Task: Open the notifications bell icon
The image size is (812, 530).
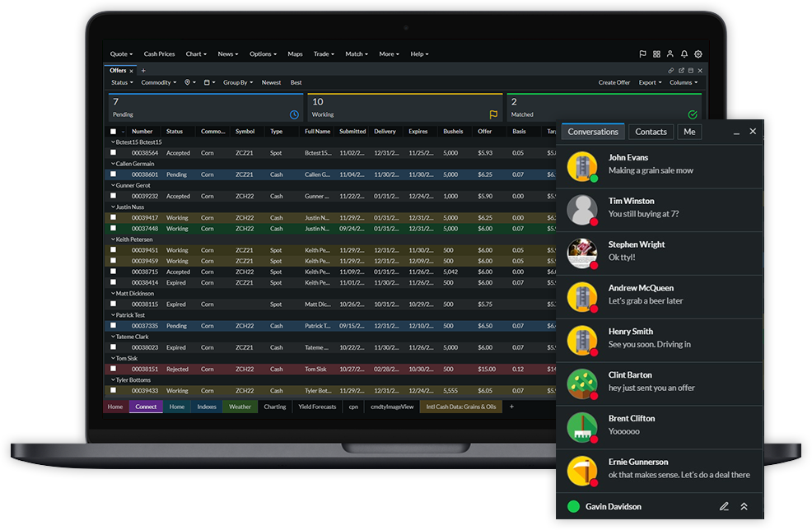Action: click(x=684, y=54)
